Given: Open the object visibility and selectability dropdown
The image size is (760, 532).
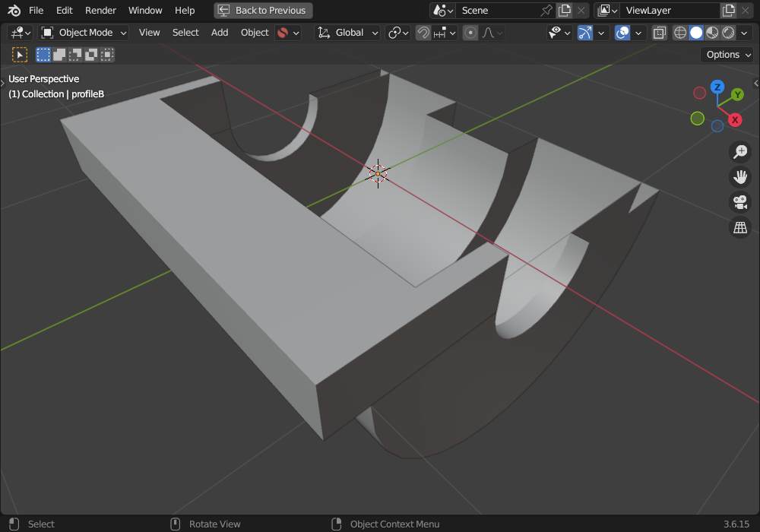Looking at the screenshot, I should click(x=559, y=33).
